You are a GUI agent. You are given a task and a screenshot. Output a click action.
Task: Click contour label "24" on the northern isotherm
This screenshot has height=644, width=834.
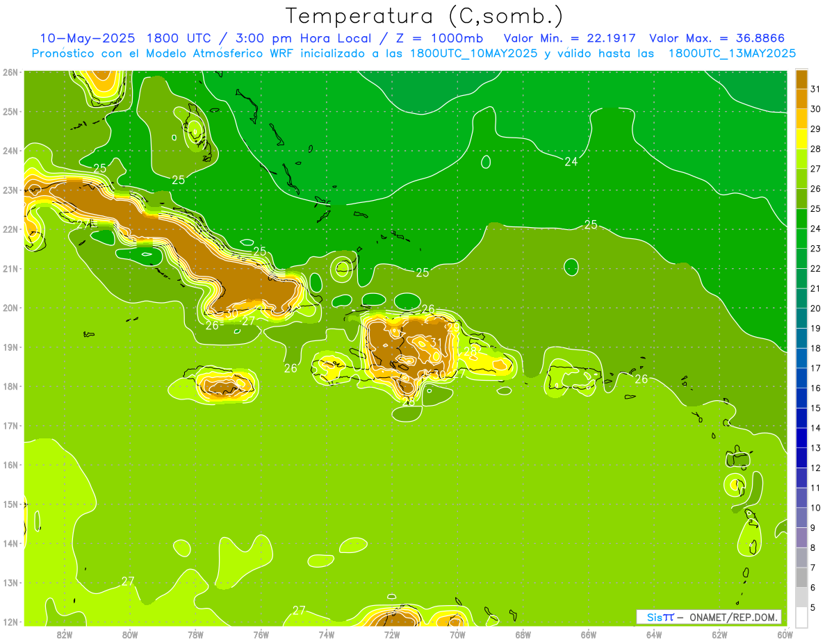[x=571, y=162]
